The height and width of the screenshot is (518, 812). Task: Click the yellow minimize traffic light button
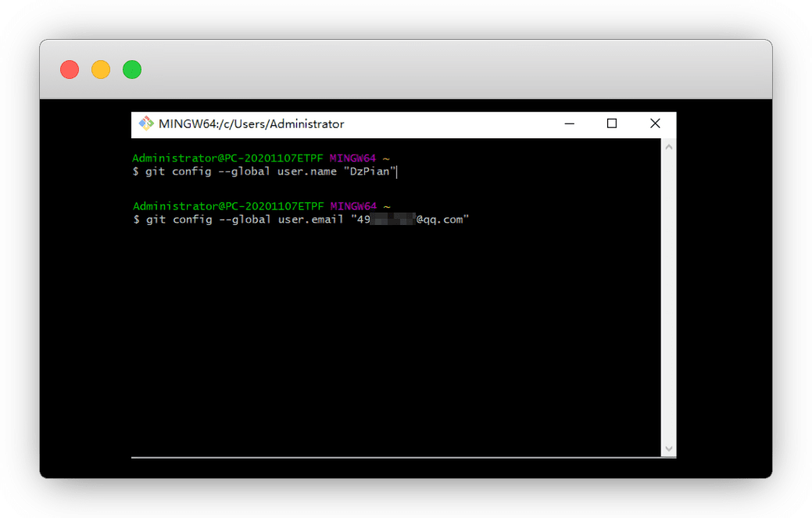101,70
